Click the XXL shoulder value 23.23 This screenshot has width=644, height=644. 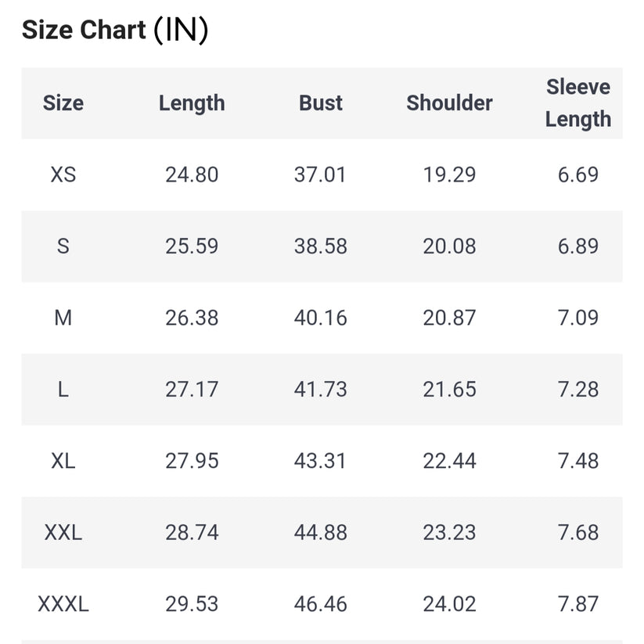click(x=449, y=533)
